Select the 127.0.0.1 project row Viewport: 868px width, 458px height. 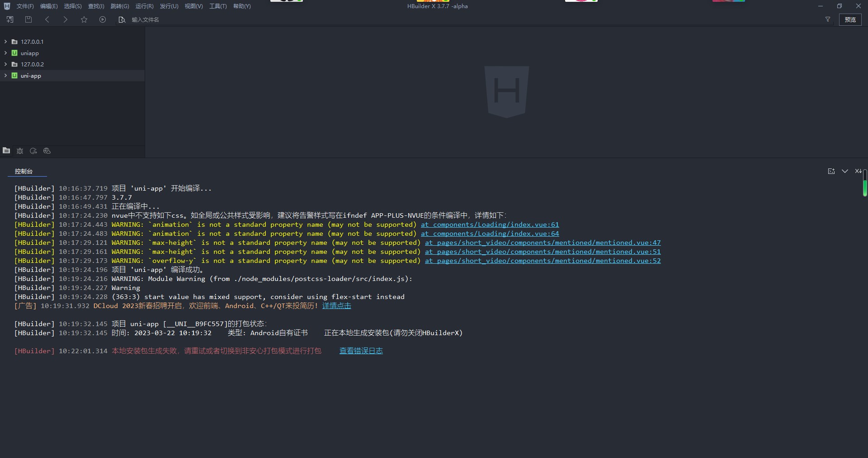[72, 42]
